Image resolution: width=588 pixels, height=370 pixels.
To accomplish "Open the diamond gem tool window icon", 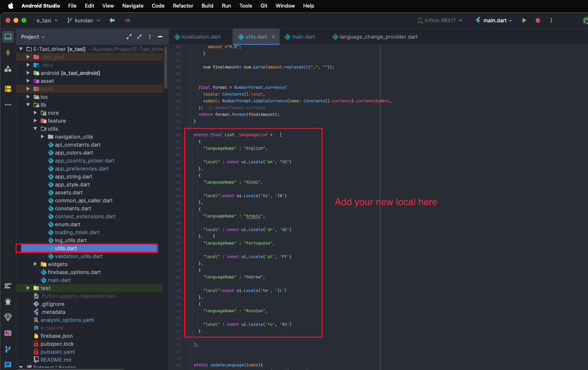I will (x=8, y=317).
